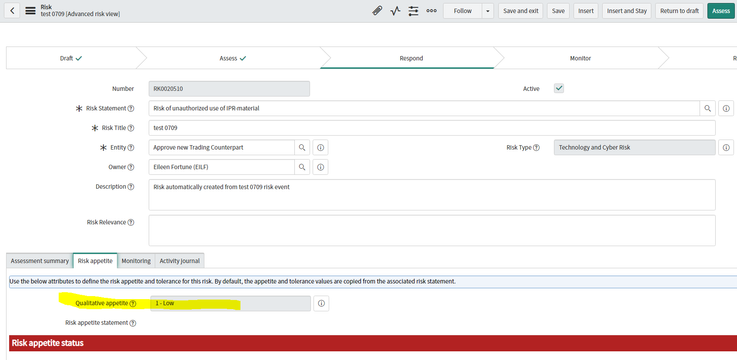
Task: Click the Risk Relevance text area
Action: coord(432,230)
